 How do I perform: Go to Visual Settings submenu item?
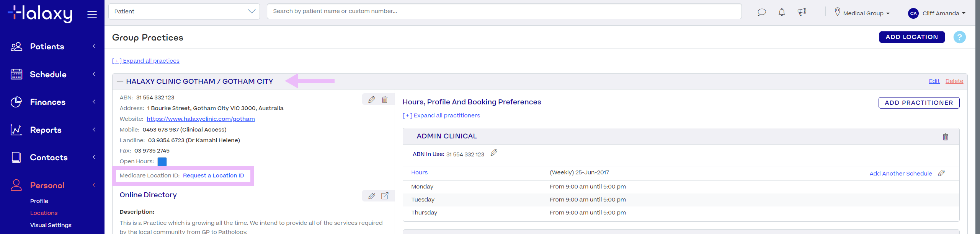coord(51,225)
